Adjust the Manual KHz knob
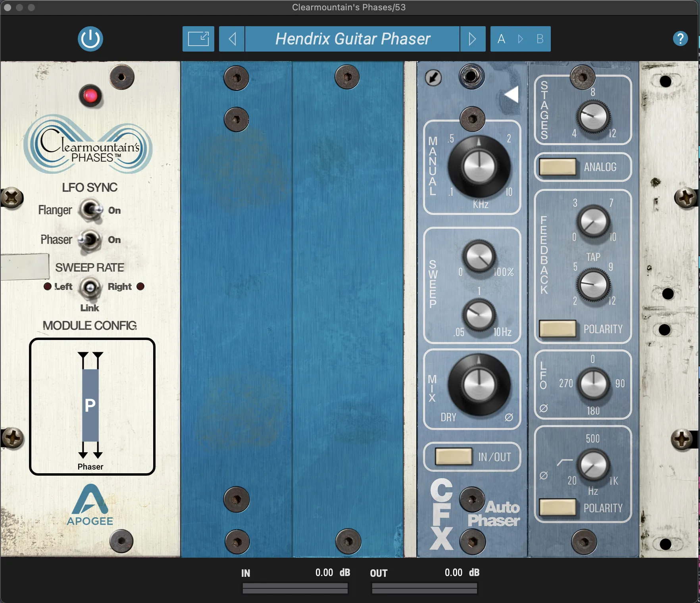The width and height of the screenshot is (700, 603). pos(479,167)
